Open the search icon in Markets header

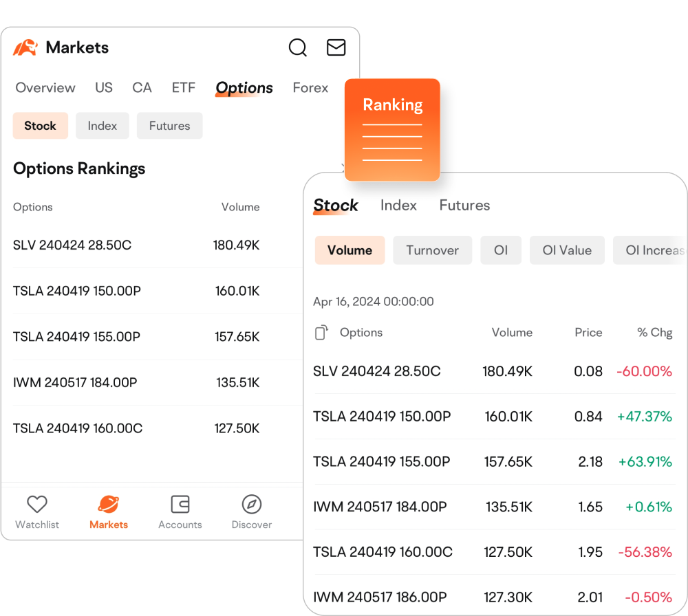pyautogui.click(x=297, y=47)
